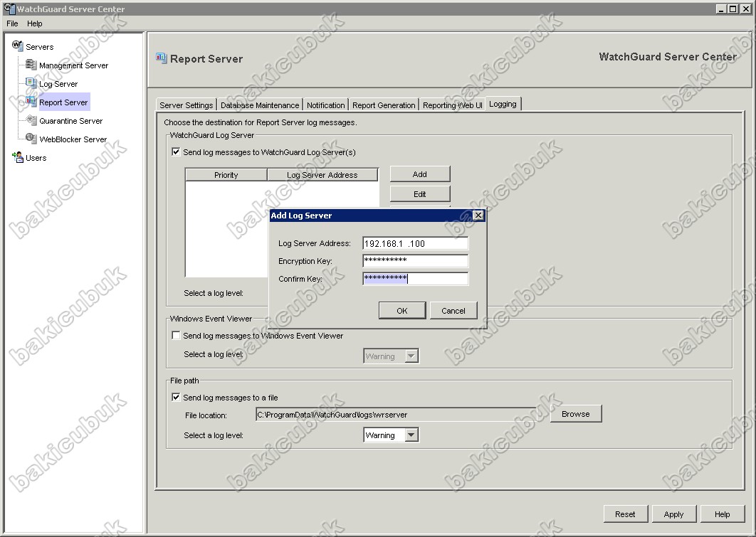
Task: Click the Help button at bottom
Action: (x=723, y=514)
